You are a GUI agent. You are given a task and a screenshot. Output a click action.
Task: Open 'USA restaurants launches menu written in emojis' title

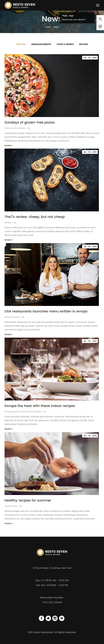tap(46, 311)
